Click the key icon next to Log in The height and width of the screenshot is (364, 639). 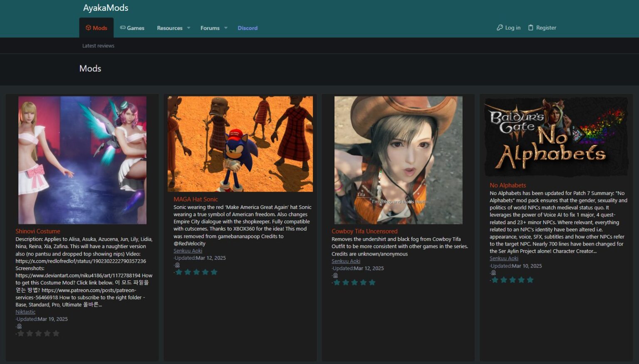coord(499,27)
